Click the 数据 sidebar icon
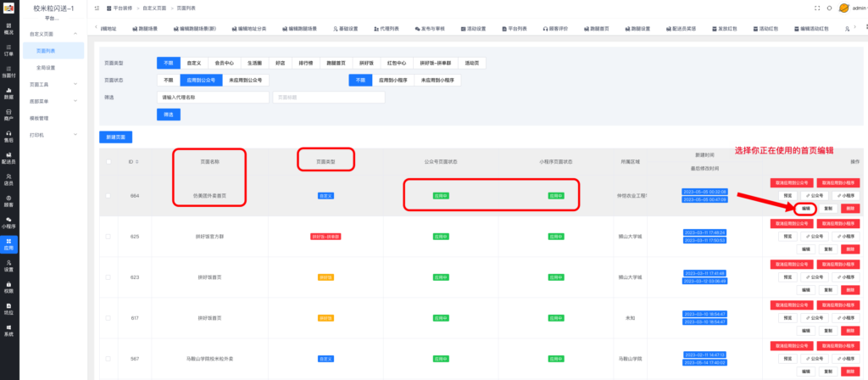The image size is (868, 380). (8, 93)
